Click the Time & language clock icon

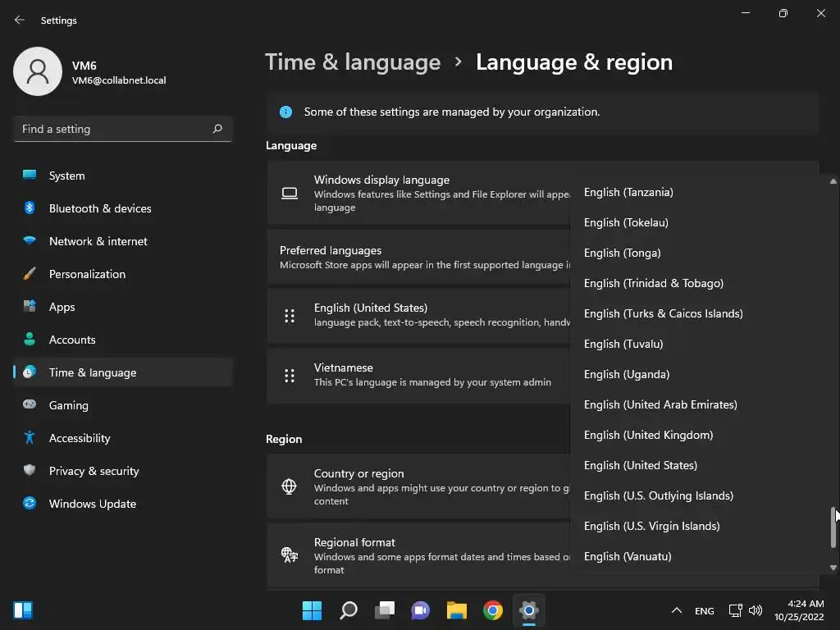pyautogui.click(x=30, y=372)
